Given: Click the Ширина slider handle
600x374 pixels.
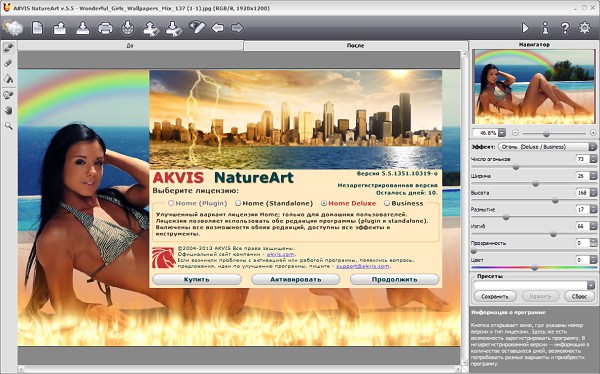Looking at the screenshot, I should coord(536,184).
